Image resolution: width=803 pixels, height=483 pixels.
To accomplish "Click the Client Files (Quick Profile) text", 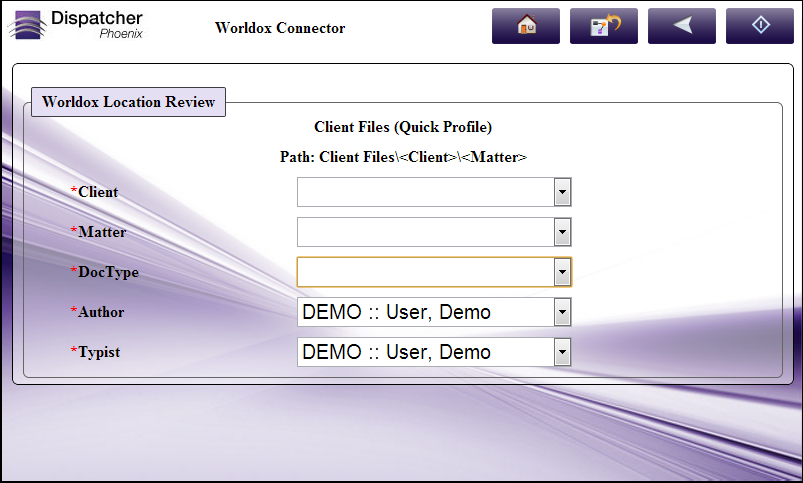I will click(x=403, y=127).
